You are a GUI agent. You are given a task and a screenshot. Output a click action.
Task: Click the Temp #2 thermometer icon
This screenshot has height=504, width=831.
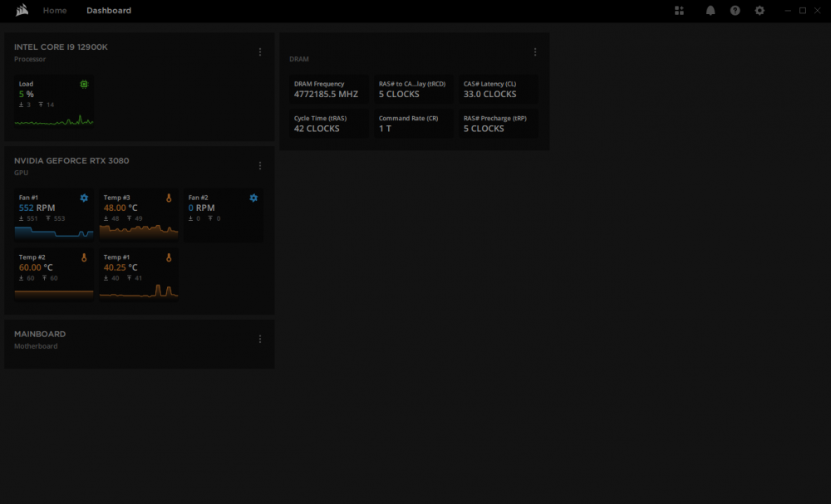coord(84,258)
